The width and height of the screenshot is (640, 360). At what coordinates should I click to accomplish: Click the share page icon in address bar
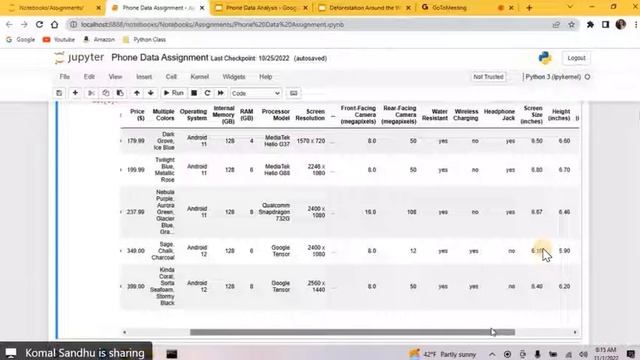[556, 24]
